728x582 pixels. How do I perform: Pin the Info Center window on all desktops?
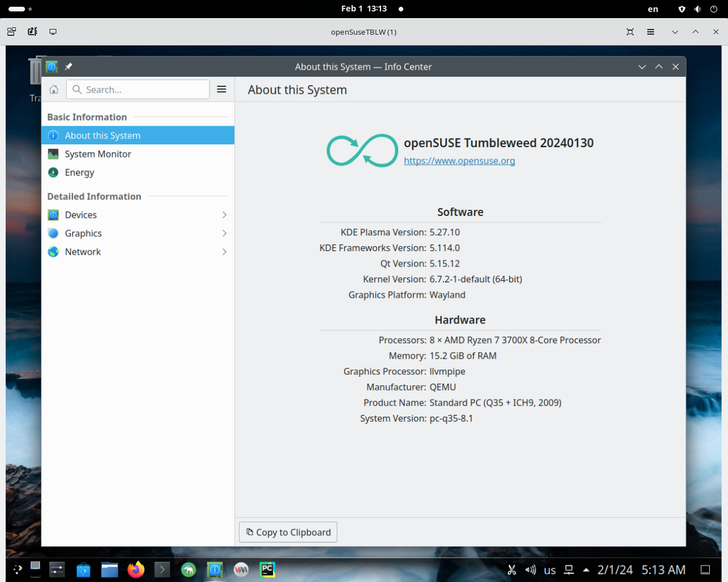[69, 67]
